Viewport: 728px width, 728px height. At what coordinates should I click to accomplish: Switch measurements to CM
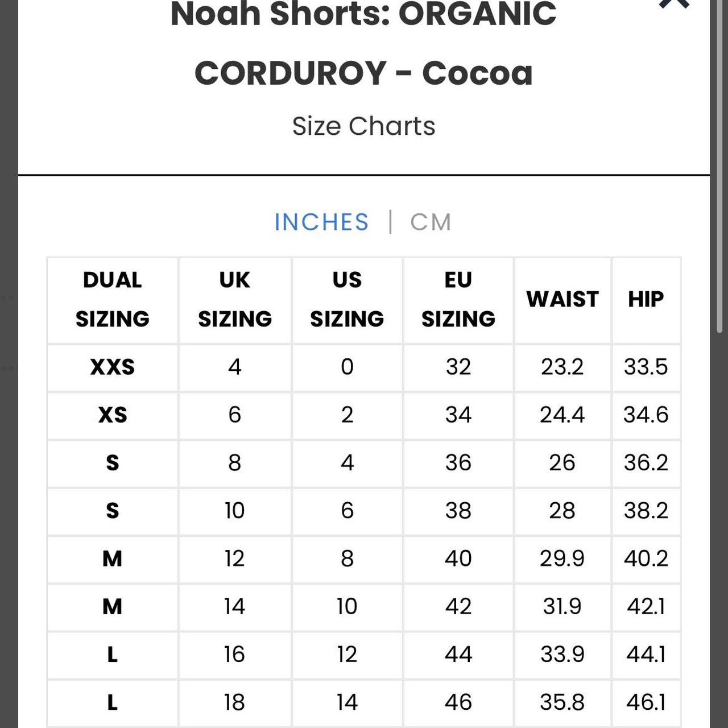pyautogui.click(x=431, y=222)
